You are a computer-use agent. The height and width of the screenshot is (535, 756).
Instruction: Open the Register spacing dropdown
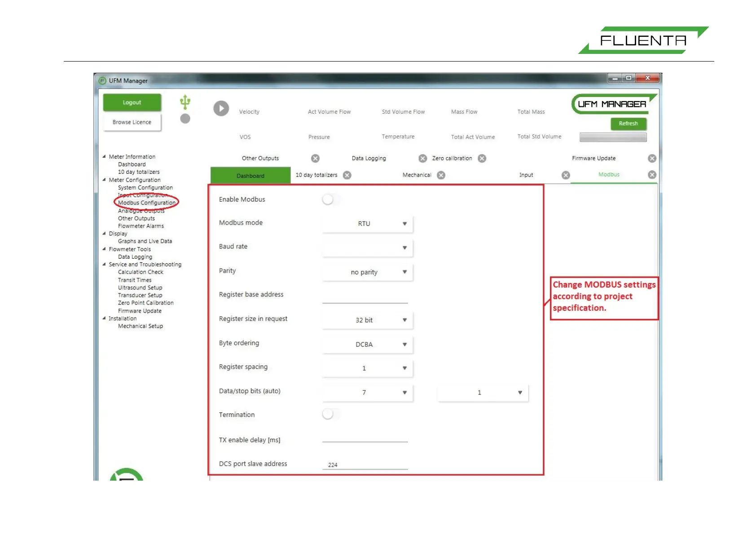click(367, 368)
